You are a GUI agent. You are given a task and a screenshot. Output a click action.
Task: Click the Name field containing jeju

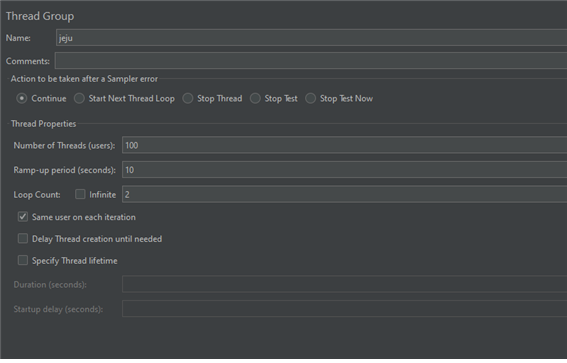point(311,38)
